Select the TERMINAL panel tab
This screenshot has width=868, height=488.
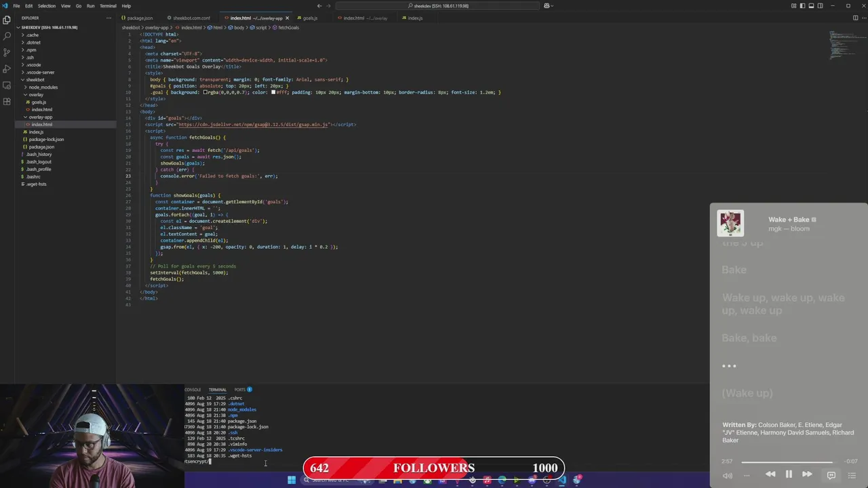(x=218, y=390)
